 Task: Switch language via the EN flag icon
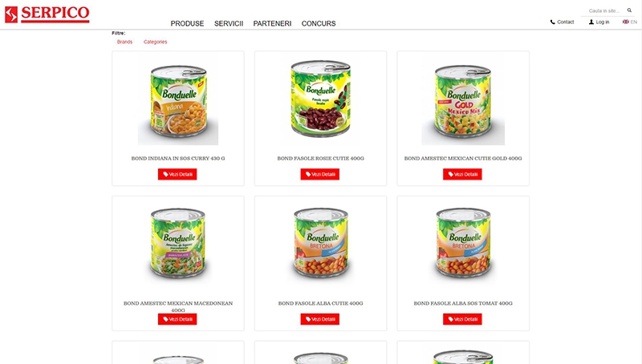point(626,22)
